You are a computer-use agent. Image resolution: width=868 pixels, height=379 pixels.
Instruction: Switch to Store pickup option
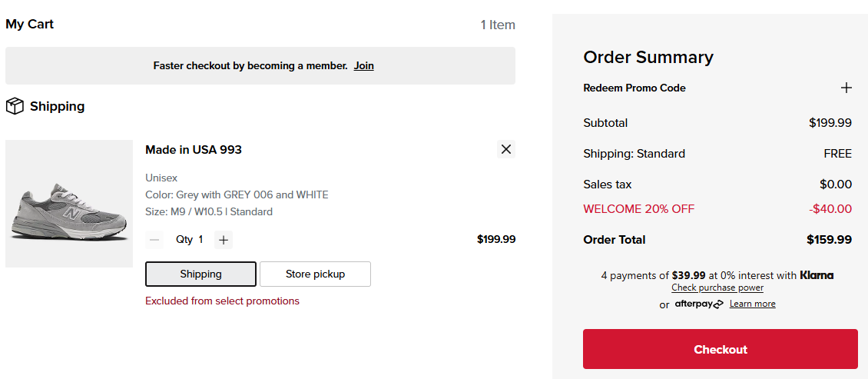[315, 274]
